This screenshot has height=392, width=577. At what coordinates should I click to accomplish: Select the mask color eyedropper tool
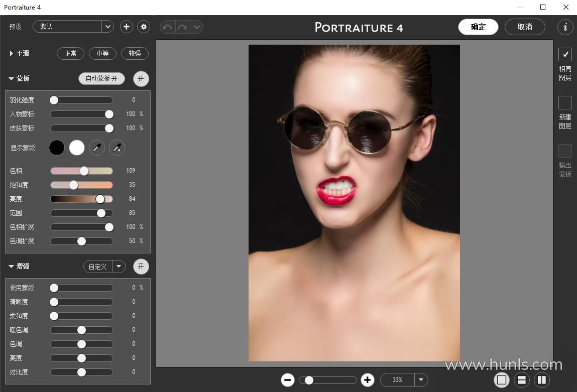tap(97, 148)
